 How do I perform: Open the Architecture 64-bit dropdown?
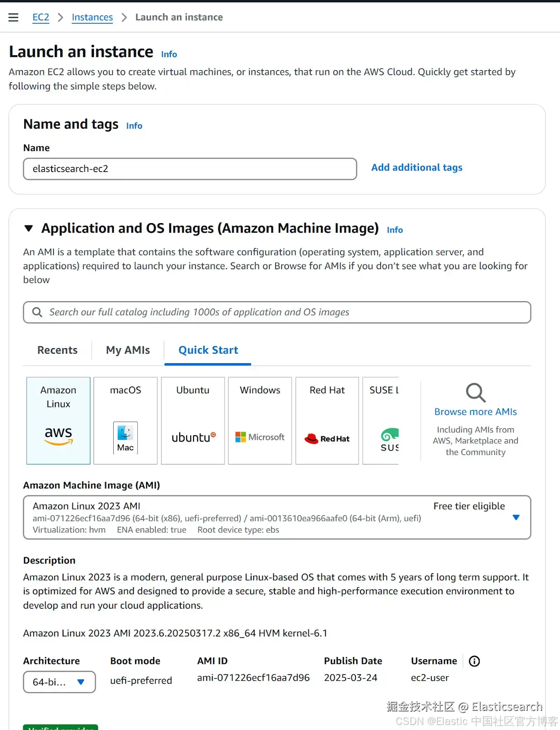click(59, 682)
